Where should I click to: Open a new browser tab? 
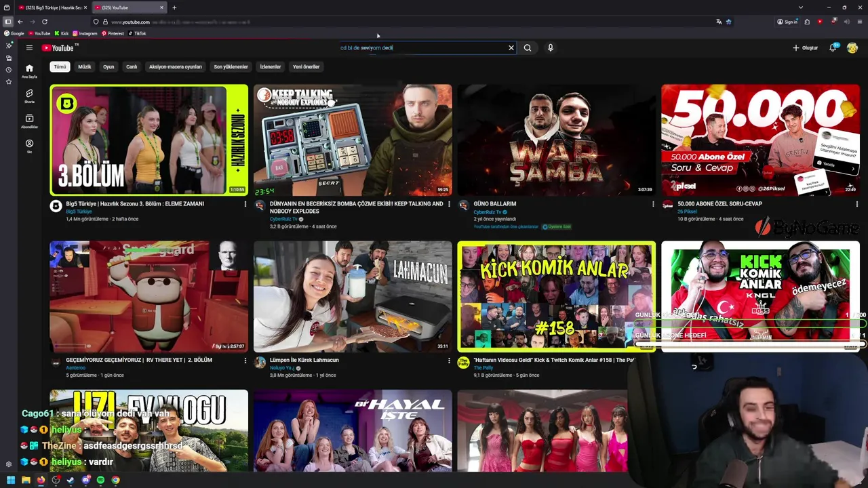[174, 7]
